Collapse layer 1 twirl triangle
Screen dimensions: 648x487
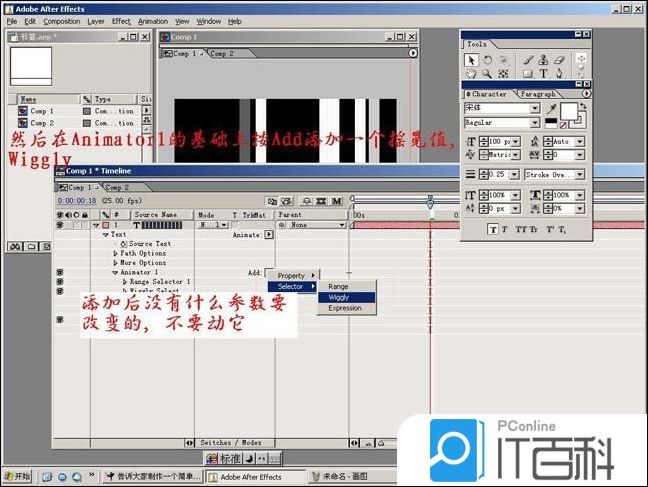(96, 225)
